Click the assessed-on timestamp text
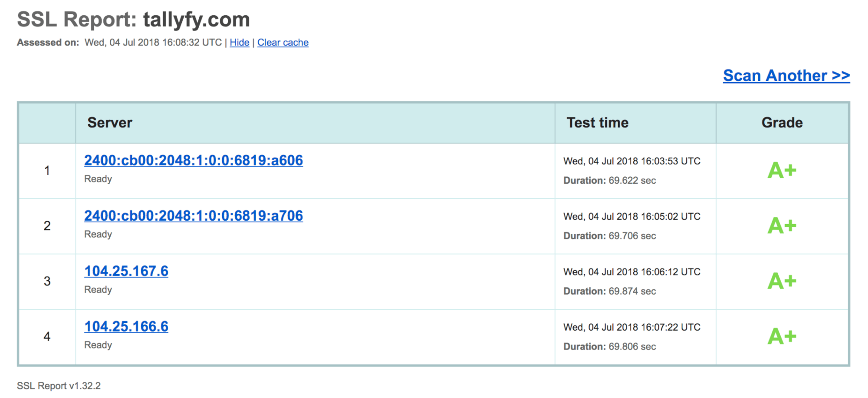 coord(153,42)
